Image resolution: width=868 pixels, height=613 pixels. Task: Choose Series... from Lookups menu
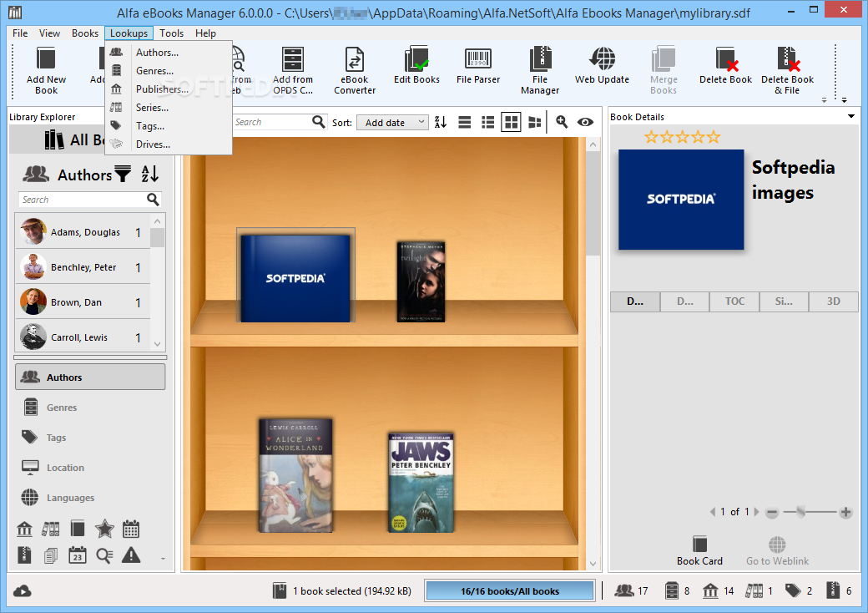click(x=169, y=108)
